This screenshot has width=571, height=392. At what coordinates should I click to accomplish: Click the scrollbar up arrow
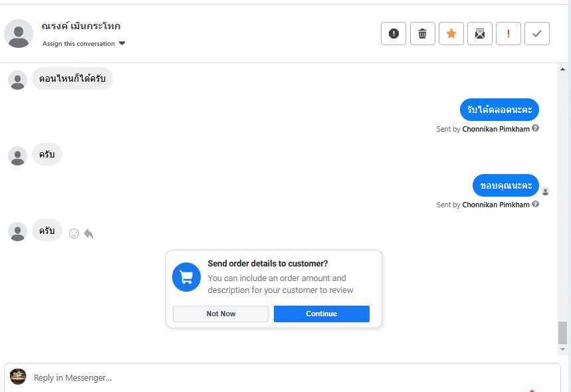[562, 69]
